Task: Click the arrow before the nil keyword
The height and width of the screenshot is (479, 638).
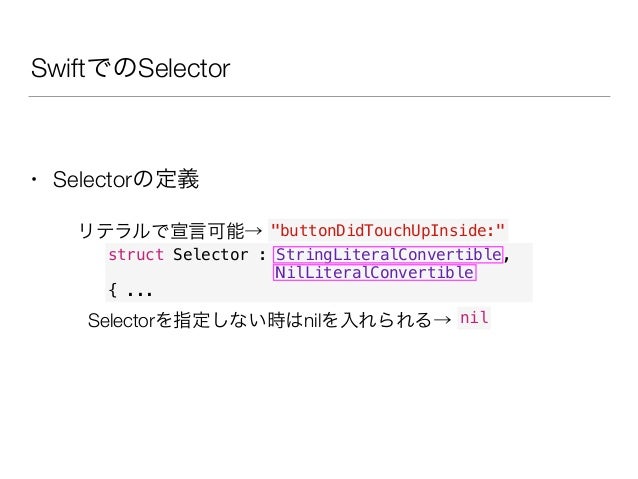Action: point(442,320)
